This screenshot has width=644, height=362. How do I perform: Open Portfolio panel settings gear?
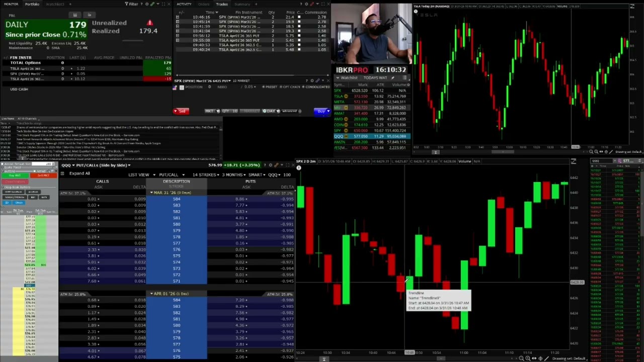point(147,4)
